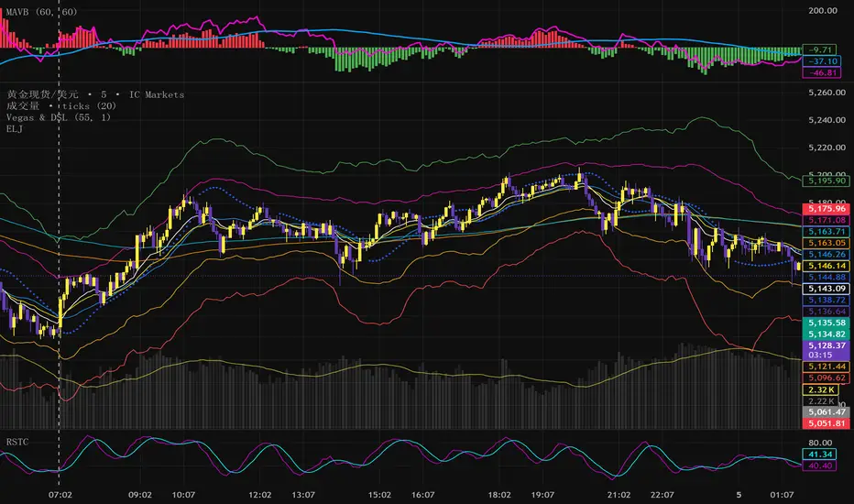Click the 5,144.88 price label

point(827,278)
